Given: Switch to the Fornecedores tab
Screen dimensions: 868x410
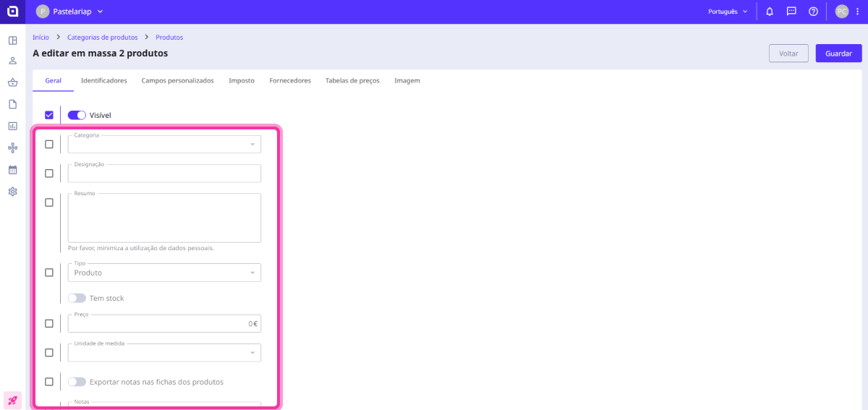Looking at the screenshot, I should [x=290, y=80].
